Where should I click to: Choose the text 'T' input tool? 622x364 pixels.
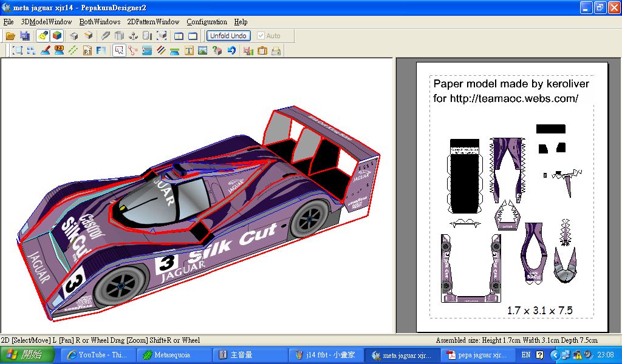[x=189, y=51]
